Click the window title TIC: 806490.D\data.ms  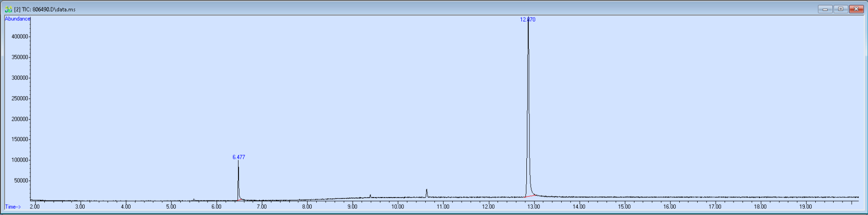pyautogui.click(x=45, y=9)
